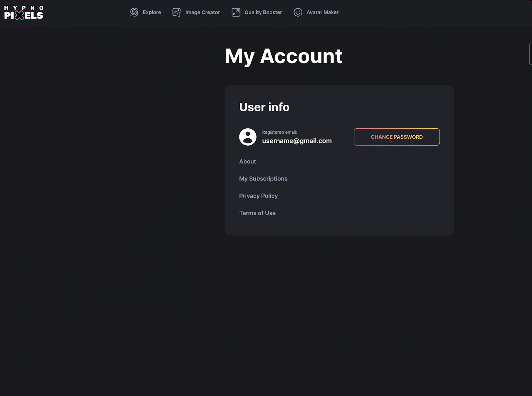532x396 pixels.
Task: Open the About link
Action: [247, 162]
